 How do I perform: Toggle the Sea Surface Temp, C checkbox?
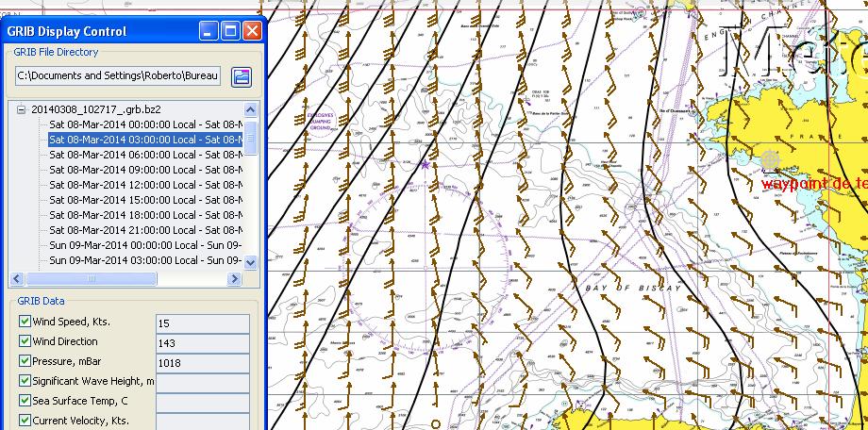[x=25, y=400]
